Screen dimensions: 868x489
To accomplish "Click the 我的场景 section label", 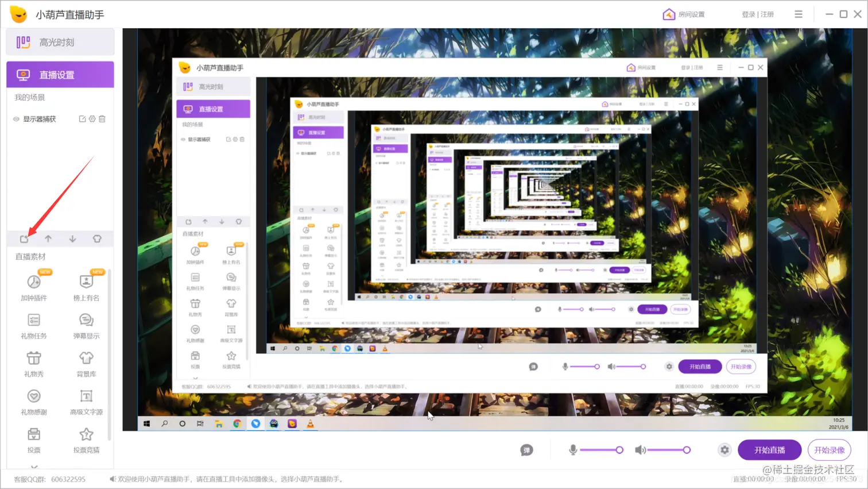I will (29, 97).
